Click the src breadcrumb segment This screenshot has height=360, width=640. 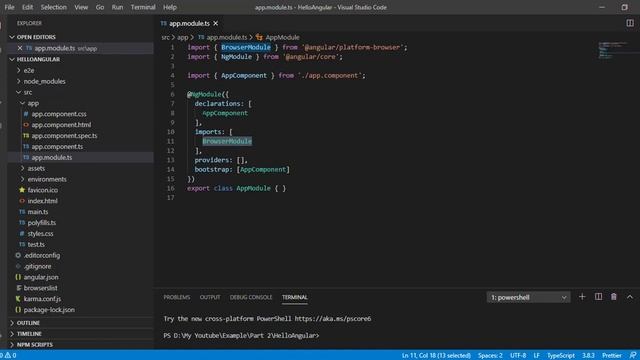click(165, 37)
